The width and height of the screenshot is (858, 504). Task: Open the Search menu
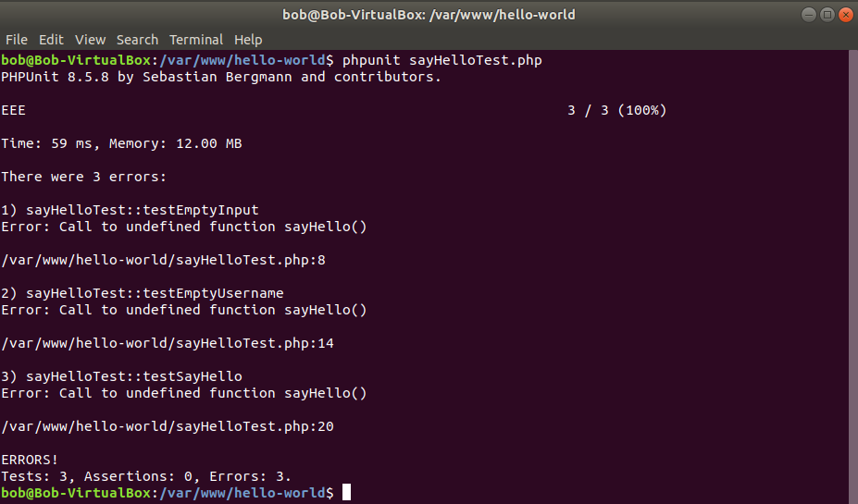pyautogui.click(x=137, y=40)
